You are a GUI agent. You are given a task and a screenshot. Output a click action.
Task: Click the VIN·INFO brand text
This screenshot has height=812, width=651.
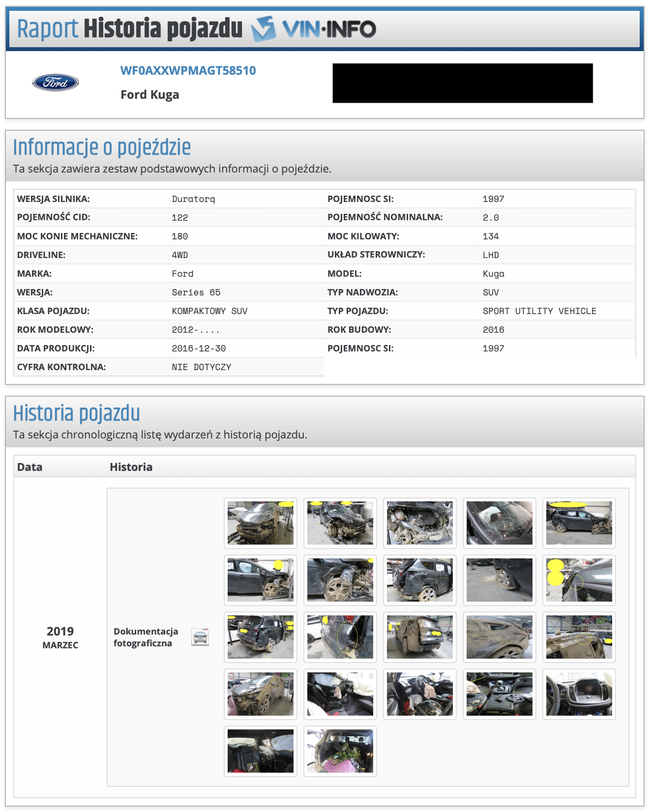[329, 29]
